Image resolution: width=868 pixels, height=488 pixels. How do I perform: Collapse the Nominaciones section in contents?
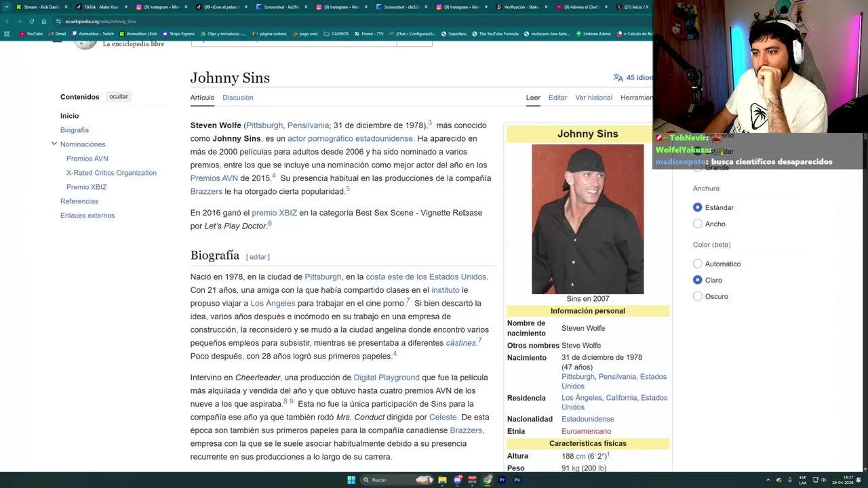coord(54,144)
